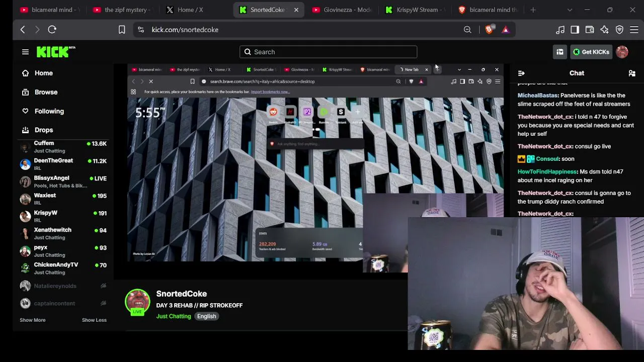Switch to the Brave Search bicameral mind tab
The image size is (644, 362).
coord(487,10)
